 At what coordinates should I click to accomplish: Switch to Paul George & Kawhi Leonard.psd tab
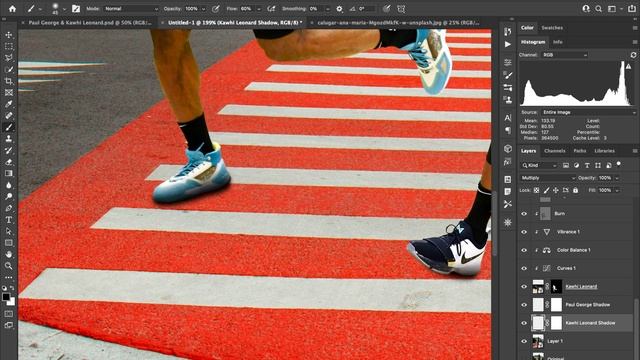(x=89, y=23)
